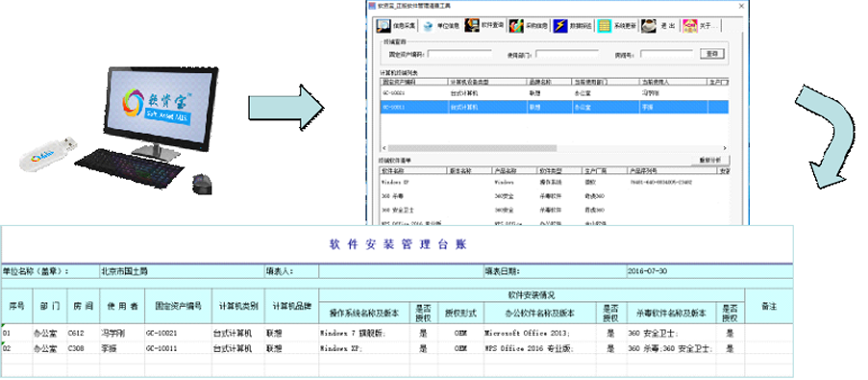This screenshot has height=380, width=868.
Task: Select the GC-10021 computer row
Action: (554, 93)
